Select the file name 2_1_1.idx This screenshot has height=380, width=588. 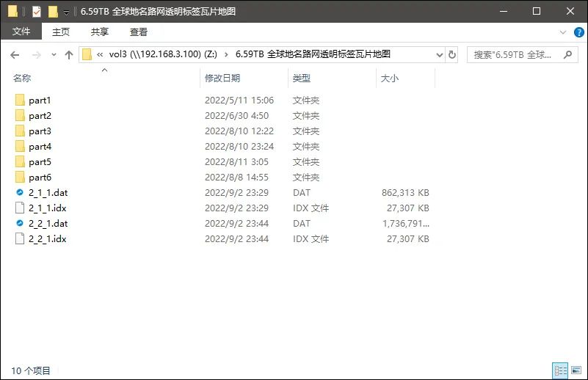click(48, 208)
